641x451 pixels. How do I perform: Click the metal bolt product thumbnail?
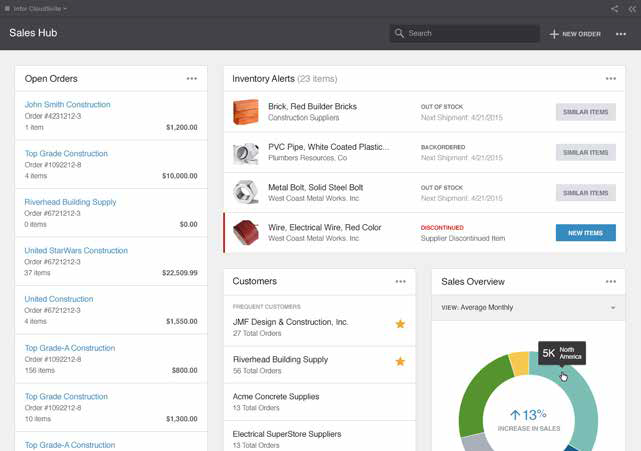click(x=246, y=192)
